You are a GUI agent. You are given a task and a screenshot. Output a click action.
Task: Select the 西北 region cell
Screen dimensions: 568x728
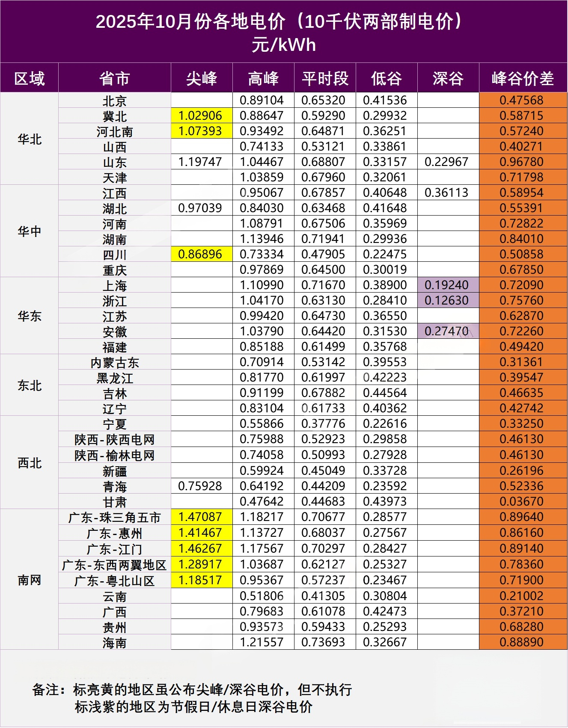click(30, 462)
